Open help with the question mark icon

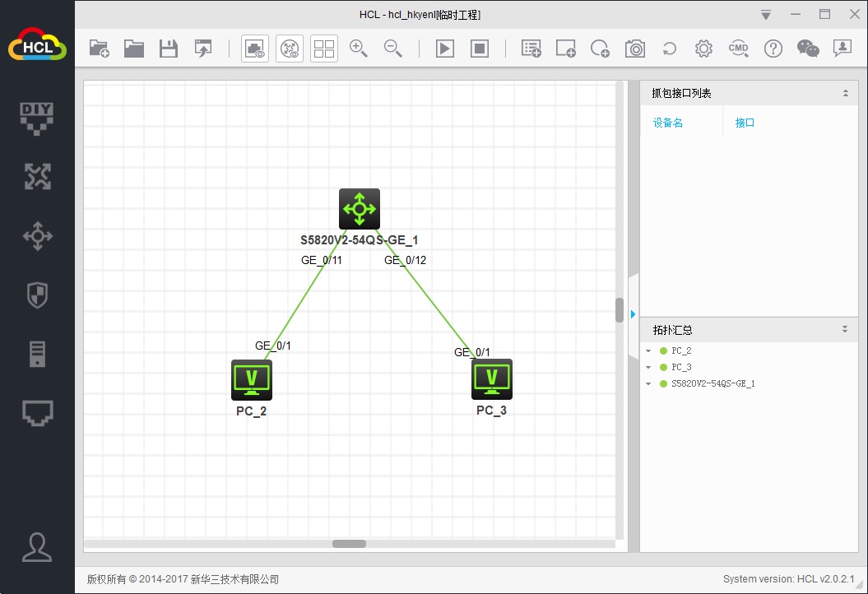click(x=773, y=49)
